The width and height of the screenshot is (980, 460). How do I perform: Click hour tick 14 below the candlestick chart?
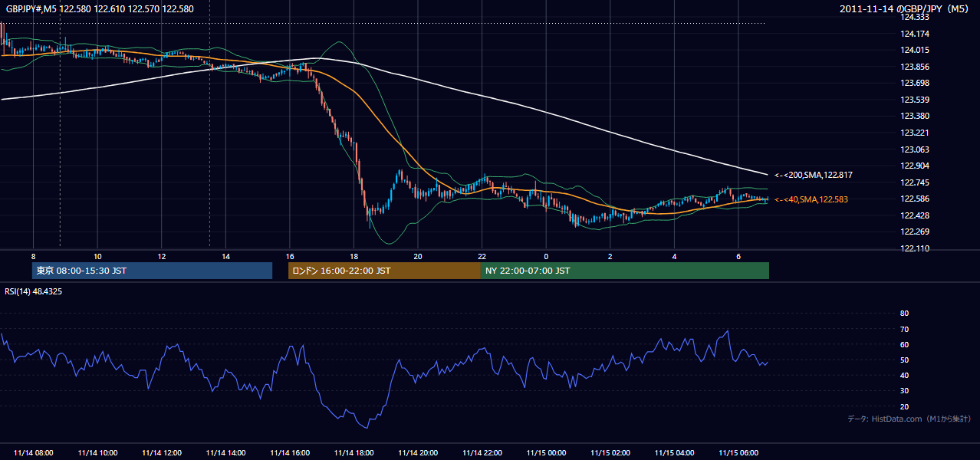225,256
